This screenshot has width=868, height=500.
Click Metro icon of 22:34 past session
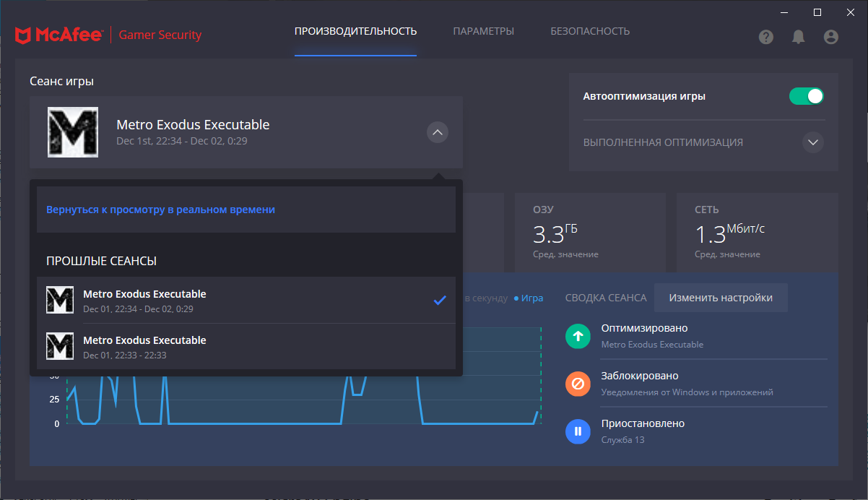point(60,300)
